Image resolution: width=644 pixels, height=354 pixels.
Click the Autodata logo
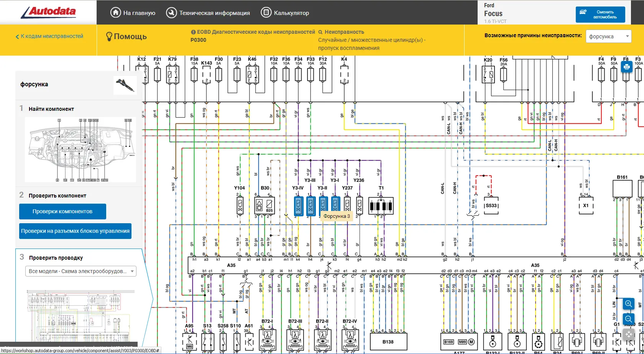click(48, 12)
